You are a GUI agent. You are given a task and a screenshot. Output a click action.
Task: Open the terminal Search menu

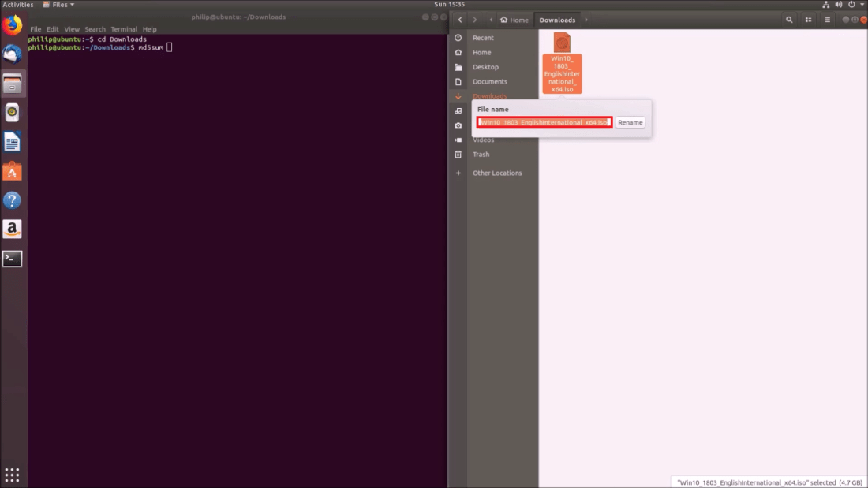click(x=95, y=29)
